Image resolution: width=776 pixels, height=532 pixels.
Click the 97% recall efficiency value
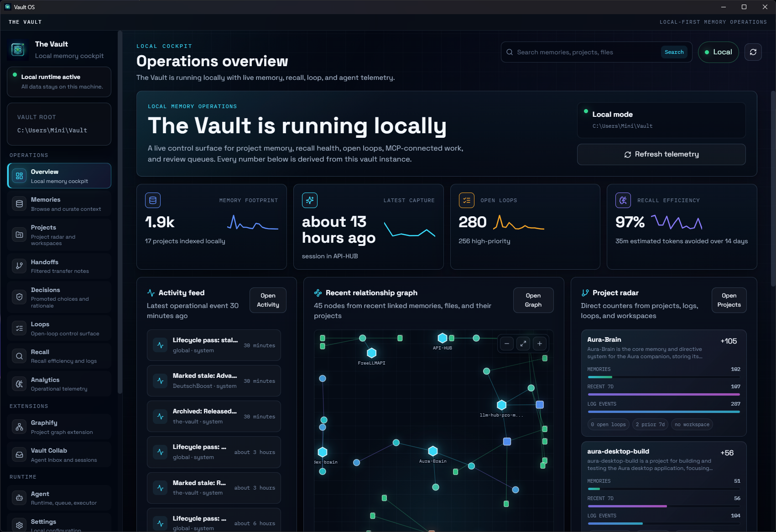(x=630, y=222)
